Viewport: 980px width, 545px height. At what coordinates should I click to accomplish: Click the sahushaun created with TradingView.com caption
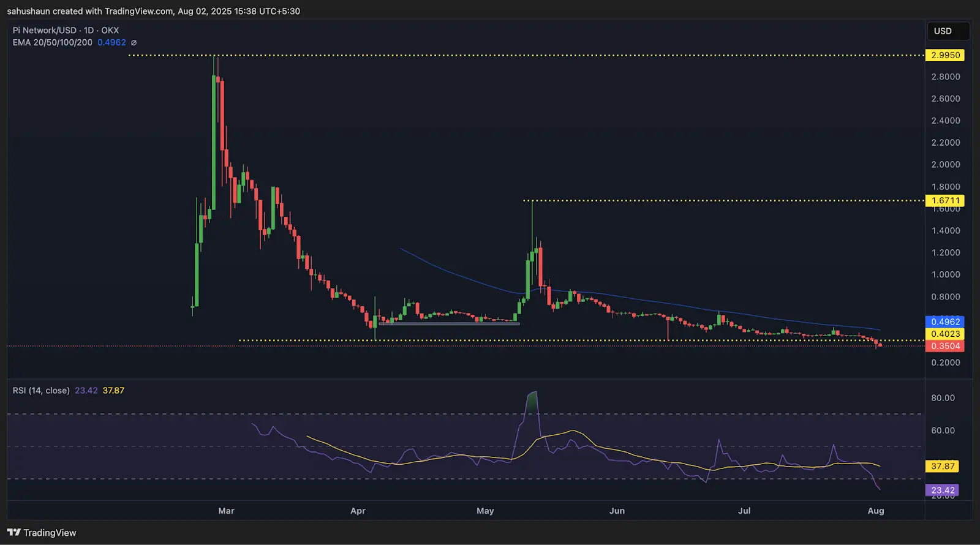[x=154, y=11]
